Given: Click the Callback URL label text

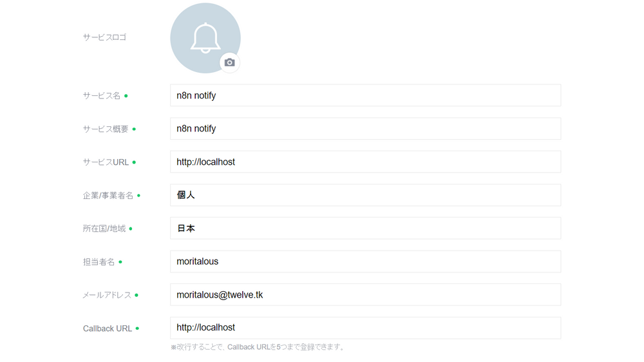Looking at the screenshot, I should pyautogui.click(x=107, y=329).
